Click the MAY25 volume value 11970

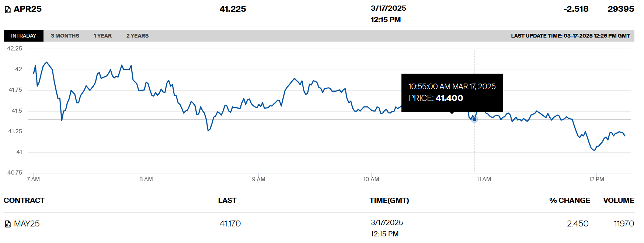click(624, 224)
